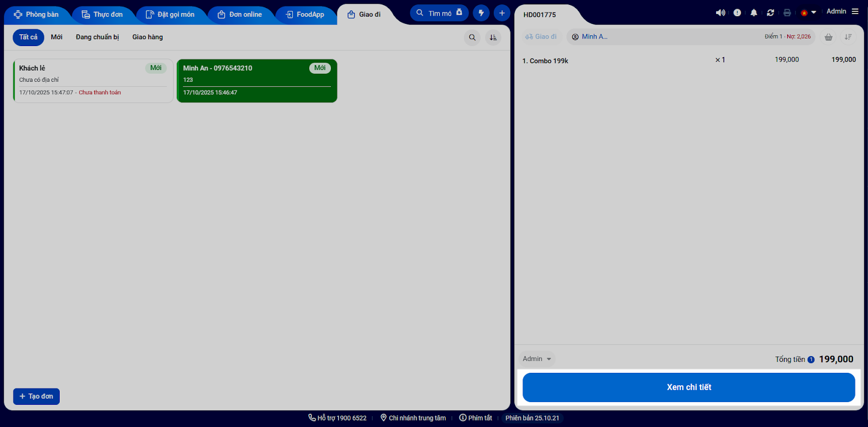This screenshot has width=868, height=427.
Task: Open the hamburger main menu
Action: click(855, 11)
